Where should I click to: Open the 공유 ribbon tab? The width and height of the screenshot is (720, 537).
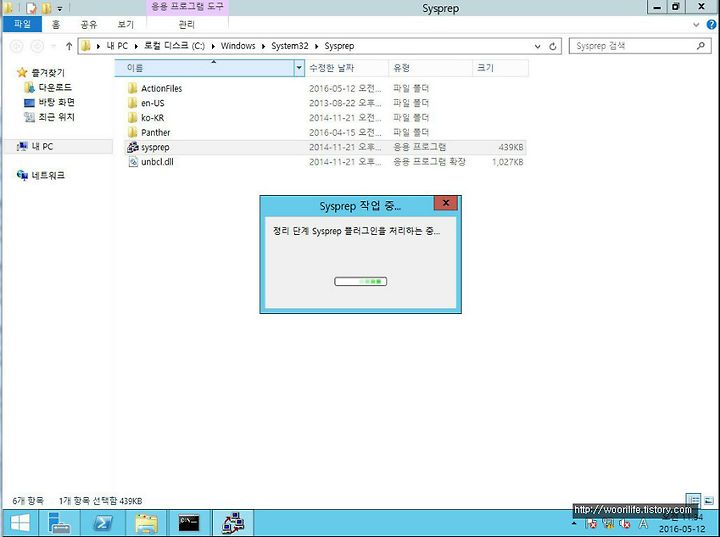(89, 24)
